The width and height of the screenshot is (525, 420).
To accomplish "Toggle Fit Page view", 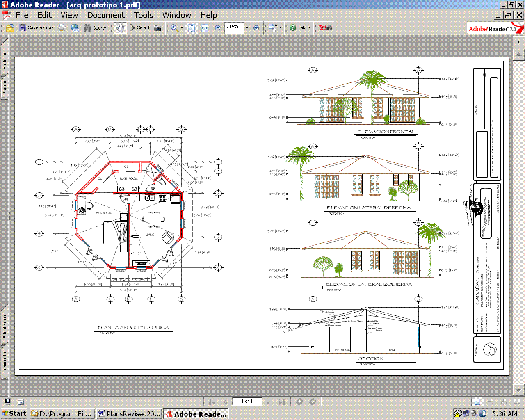I will [x=192, y=28].
